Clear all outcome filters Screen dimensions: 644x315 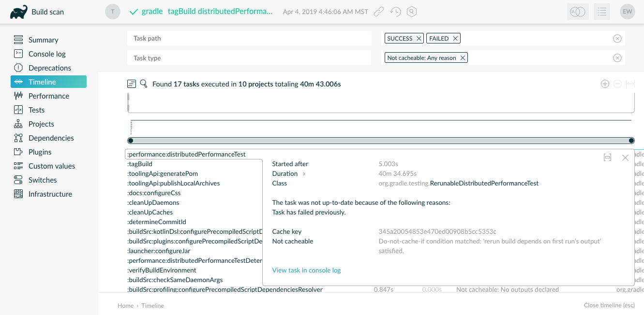[x=617, y=38]
